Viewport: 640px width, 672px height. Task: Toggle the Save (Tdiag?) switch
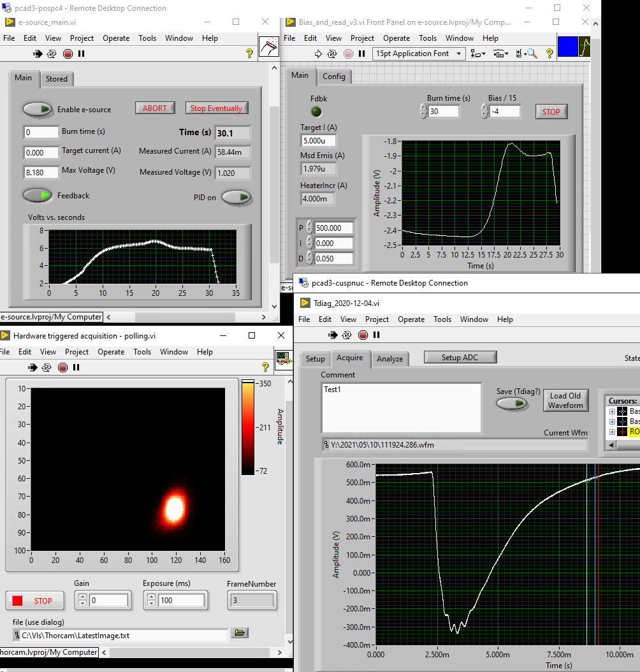tap(511, 404)
